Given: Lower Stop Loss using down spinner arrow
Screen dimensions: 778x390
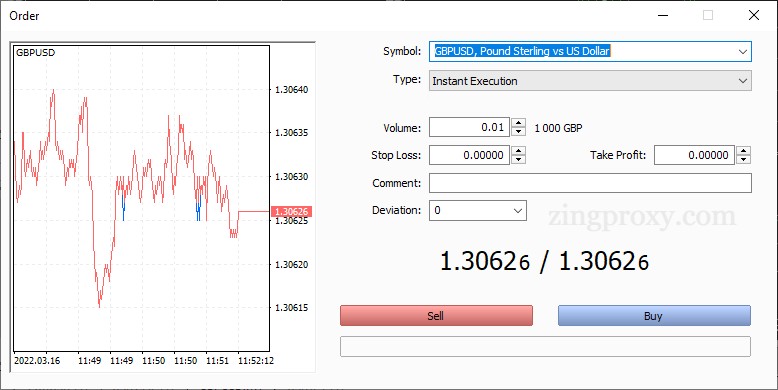Looking at the screenshot, I should [x=518, y=159].
